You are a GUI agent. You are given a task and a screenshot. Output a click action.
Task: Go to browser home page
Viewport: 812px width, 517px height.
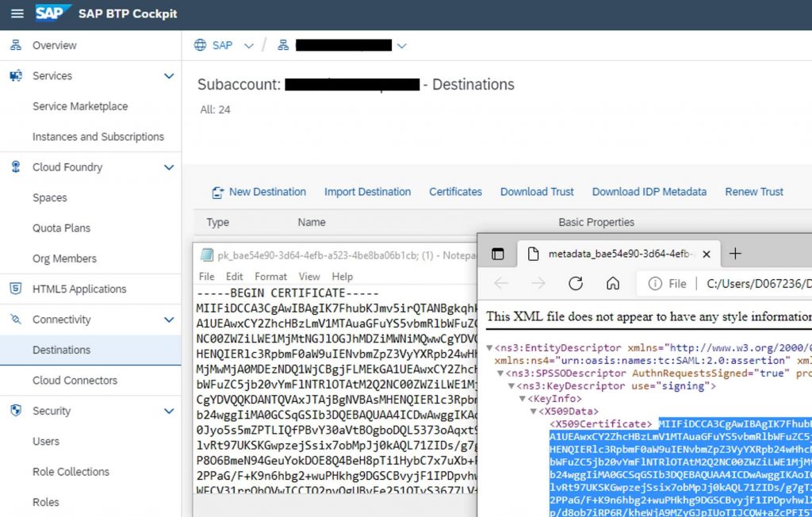coord(613,283)
